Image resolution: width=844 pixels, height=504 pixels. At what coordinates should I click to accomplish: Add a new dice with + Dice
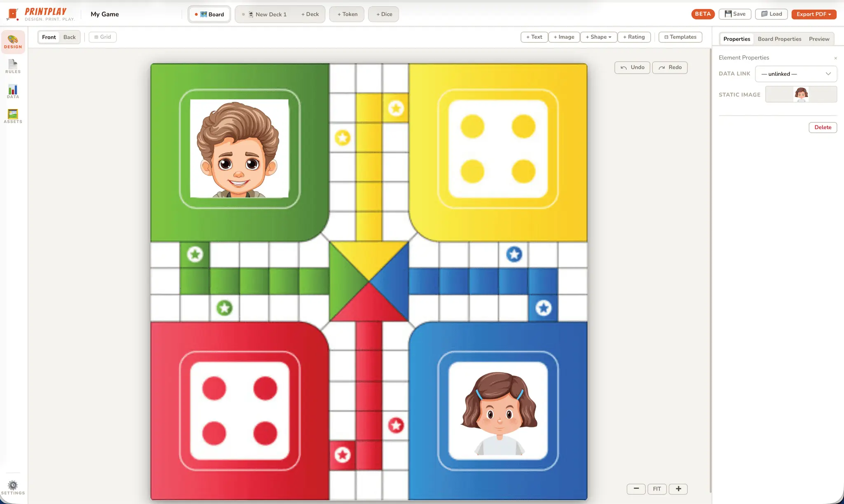(x=384, y=14)
